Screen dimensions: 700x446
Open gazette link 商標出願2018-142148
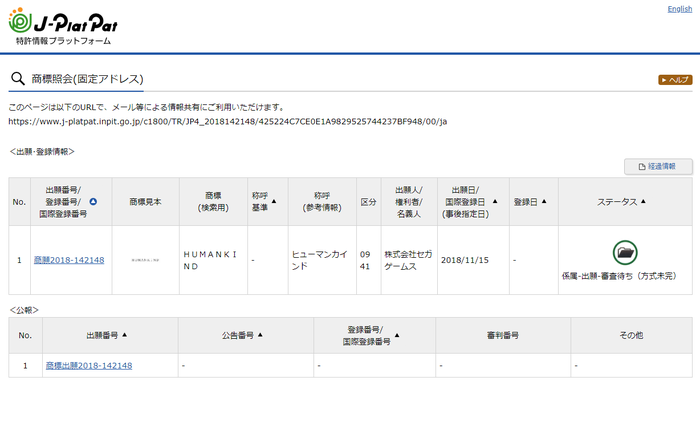[x=89, y=366]
